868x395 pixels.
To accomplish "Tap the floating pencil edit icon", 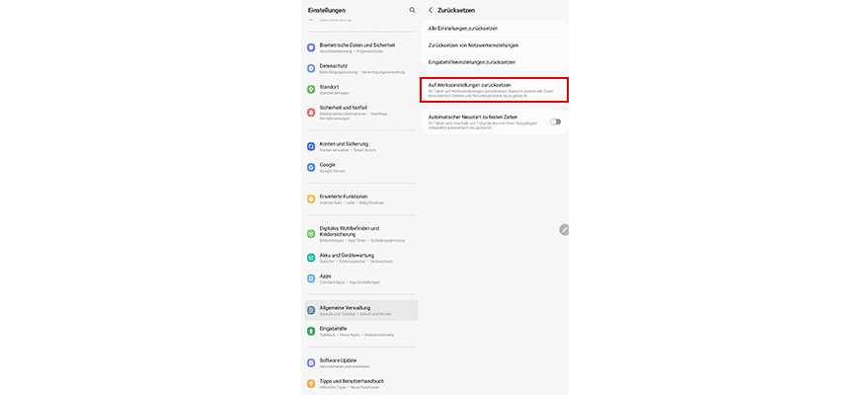I will pos(564,230).
